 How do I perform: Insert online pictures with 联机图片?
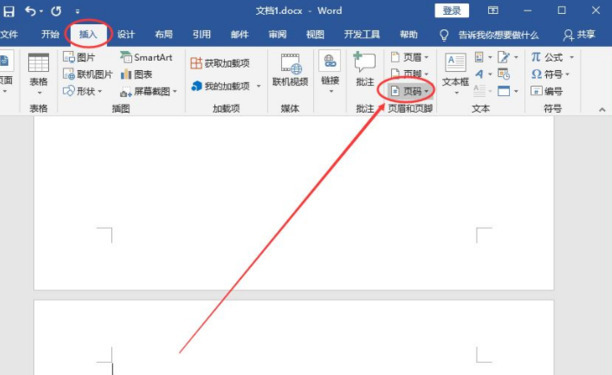point(88,74)
